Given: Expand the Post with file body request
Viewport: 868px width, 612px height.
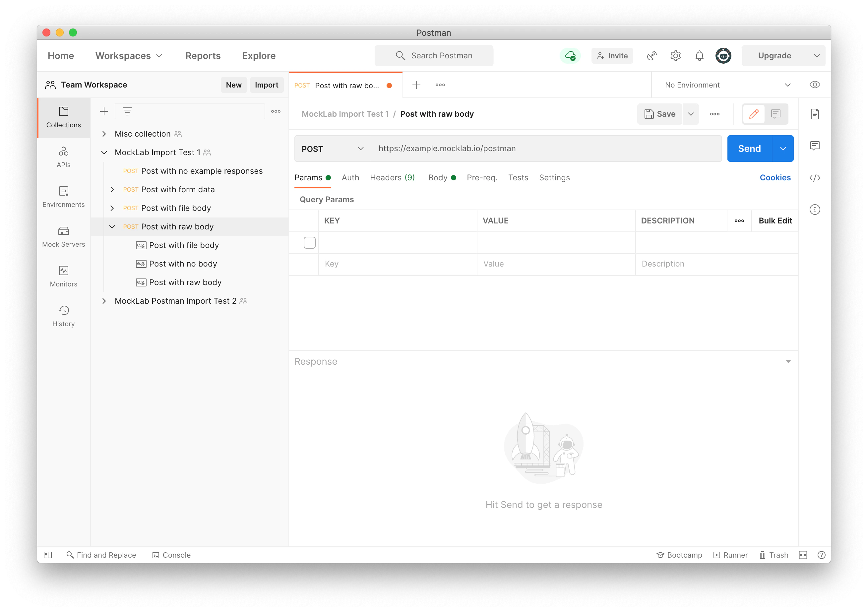Looking at the screenshot, I should click(112, 208).
